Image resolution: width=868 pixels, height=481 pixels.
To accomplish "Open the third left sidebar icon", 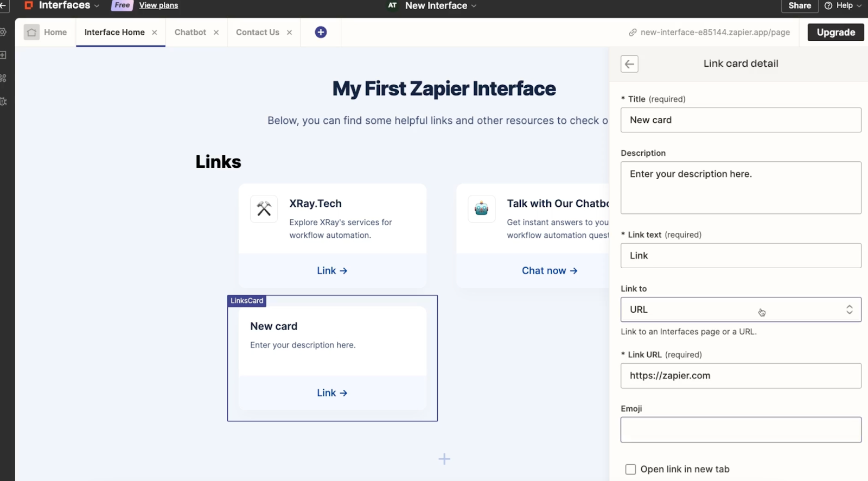I will [3, 78].
